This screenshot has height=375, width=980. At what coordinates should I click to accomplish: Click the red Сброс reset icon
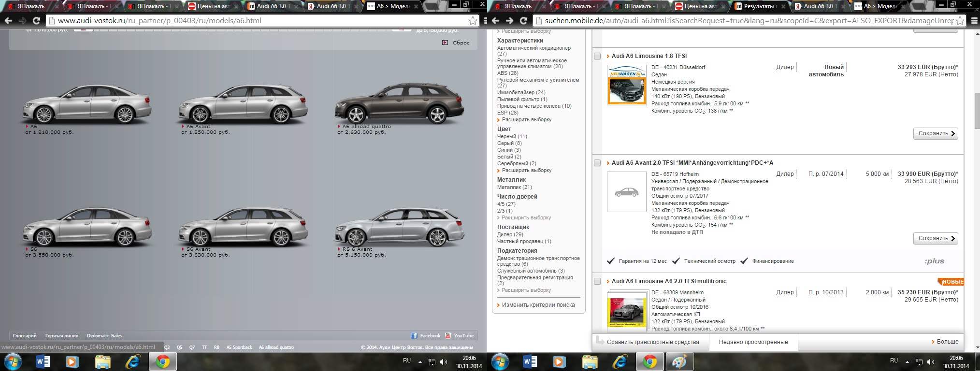[x=445, y=43]
